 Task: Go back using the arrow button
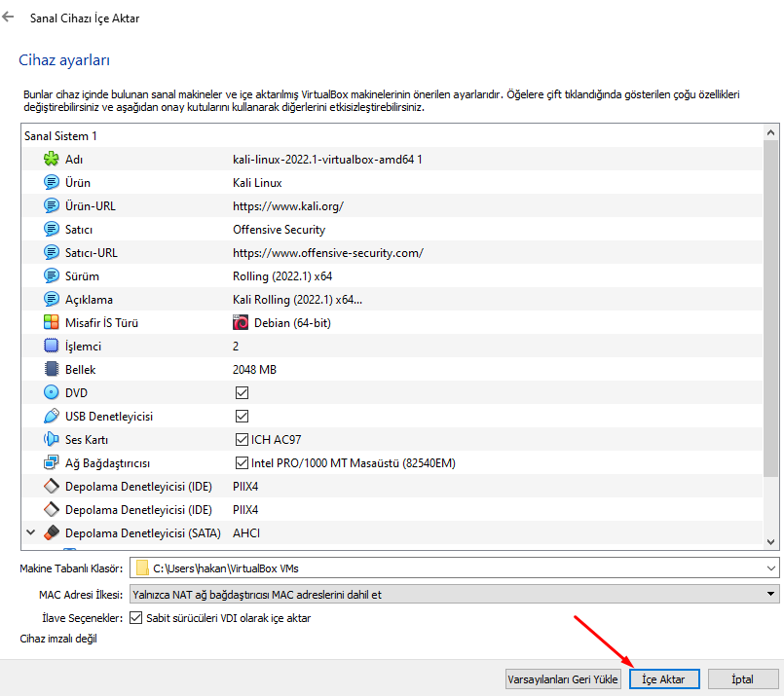point(9,18)
